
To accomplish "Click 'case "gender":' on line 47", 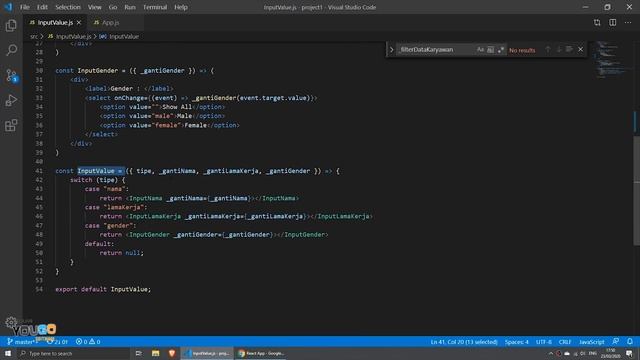I will point(110,225).
